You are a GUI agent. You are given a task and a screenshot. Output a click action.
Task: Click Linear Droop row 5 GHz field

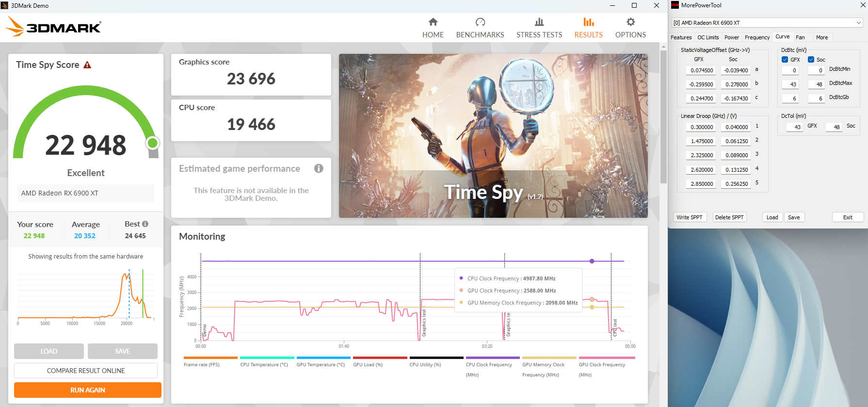point(701,184)
